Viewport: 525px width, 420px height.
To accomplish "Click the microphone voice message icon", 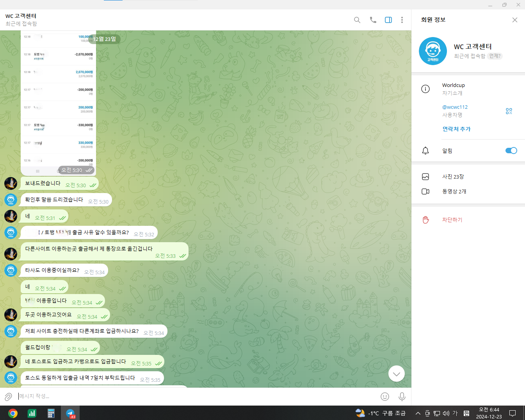I will [402, 397].
